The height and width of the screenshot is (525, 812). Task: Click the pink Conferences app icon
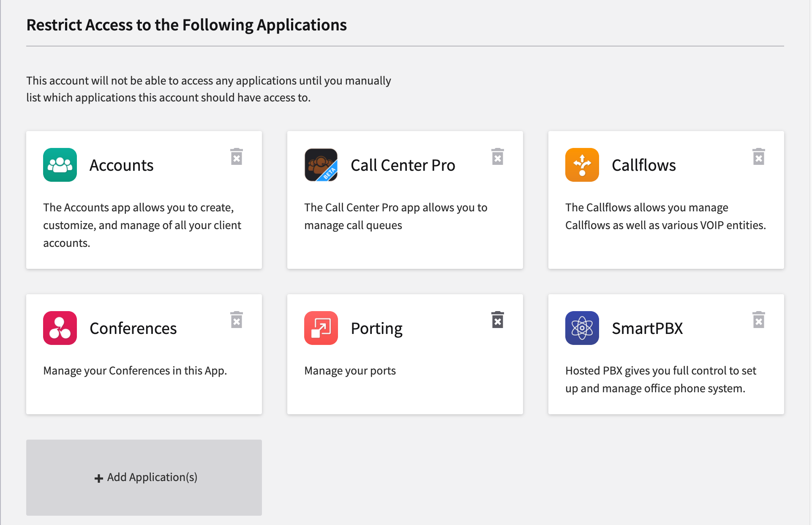click(x=60, y=328)
